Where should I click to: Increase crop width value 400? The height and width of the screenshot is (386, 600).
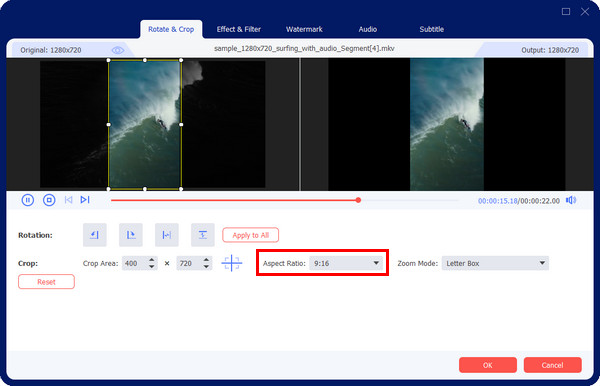pos(152,260)
